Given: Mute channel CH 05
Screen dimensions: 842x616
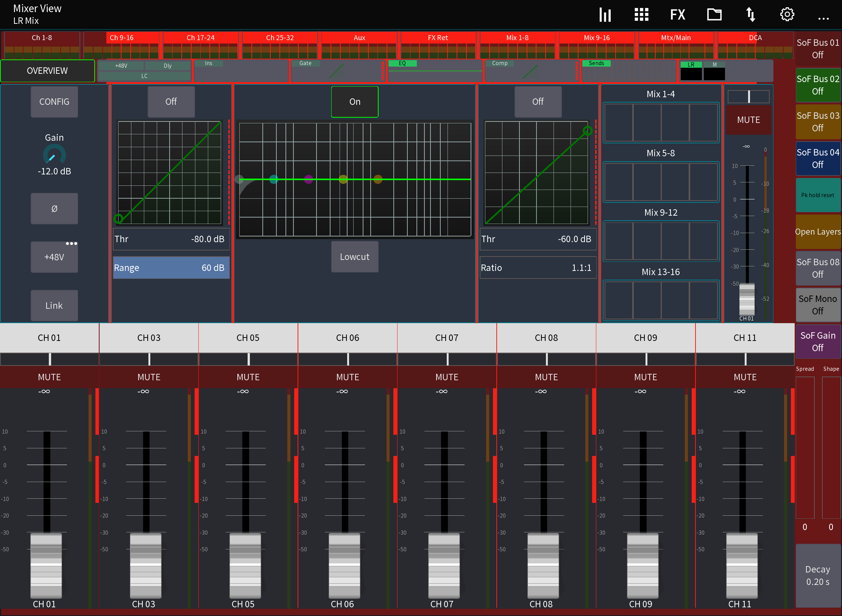Looking at the screenshot, I should pyautogui.click(x=248, y=377).
